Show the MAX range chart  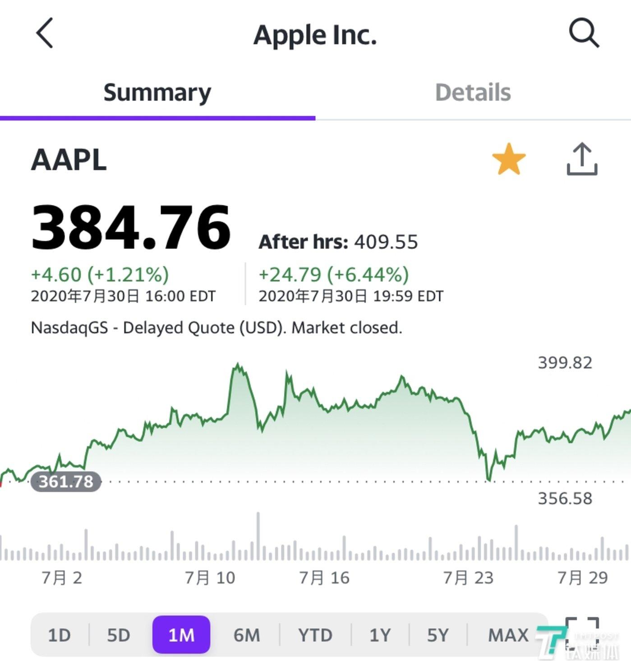pos(508,635)
